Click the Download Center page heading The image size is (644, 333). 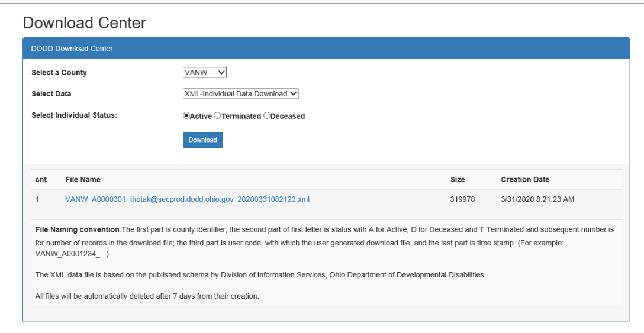pos(84,23)
